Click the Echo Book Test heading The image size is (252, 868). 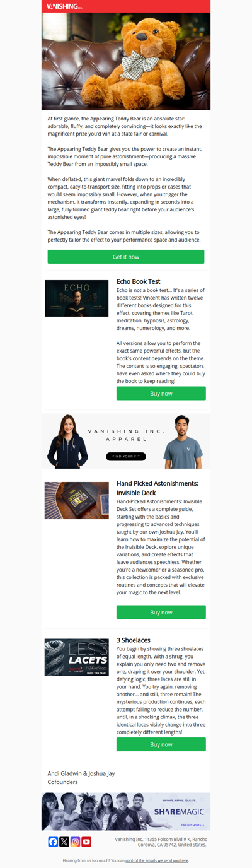[x=139, y=281]
